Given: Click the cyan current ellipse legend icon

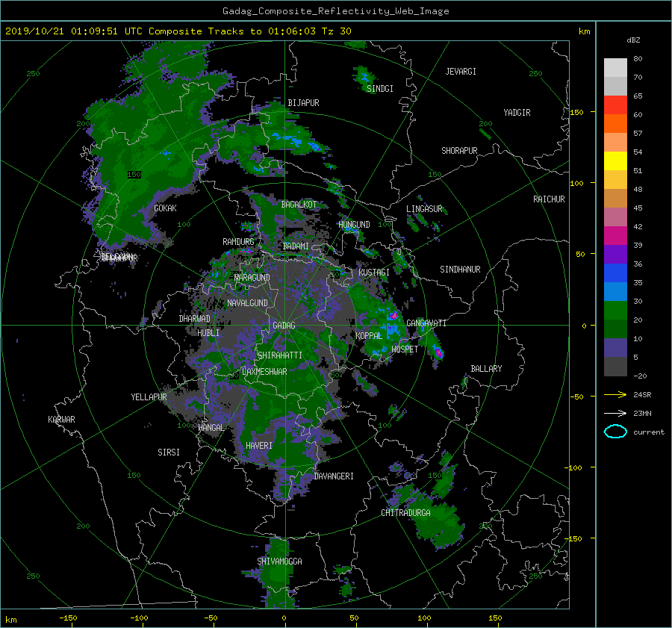Looking at the screenshot, I should [615, 432].
